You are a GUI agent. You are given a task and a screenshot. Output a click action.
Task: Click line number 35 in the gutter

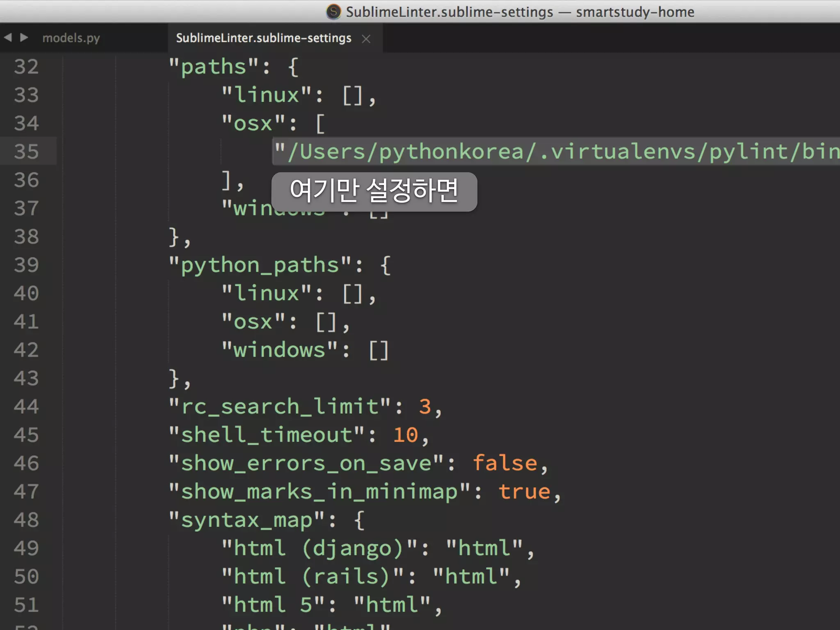pos(27,151)
